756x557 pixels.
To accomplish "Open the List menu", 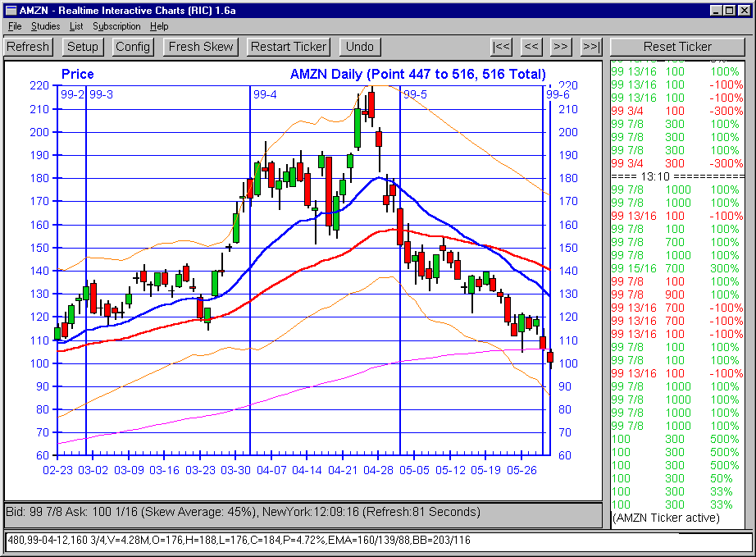I will [76, 26].
